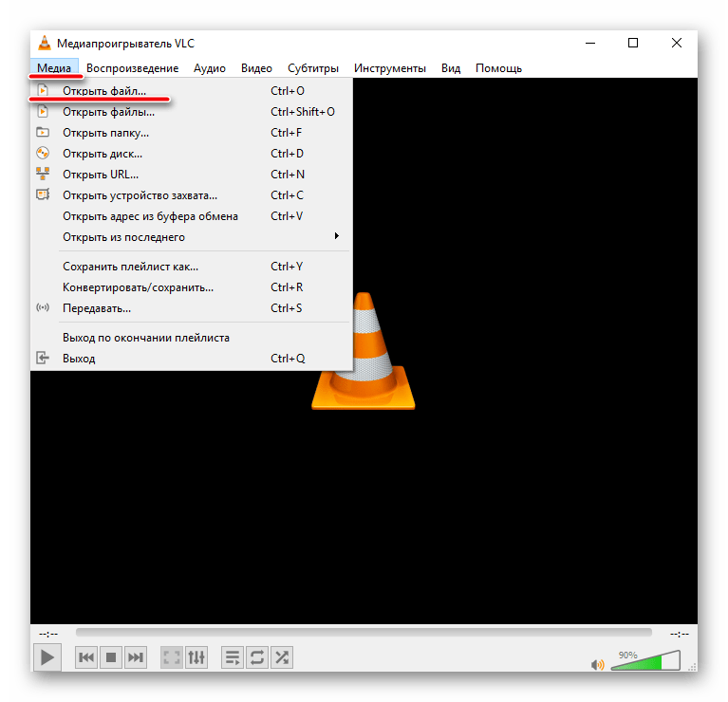Set volume on the green volume slider
The image size is (728, 702).
click(645, 660)
